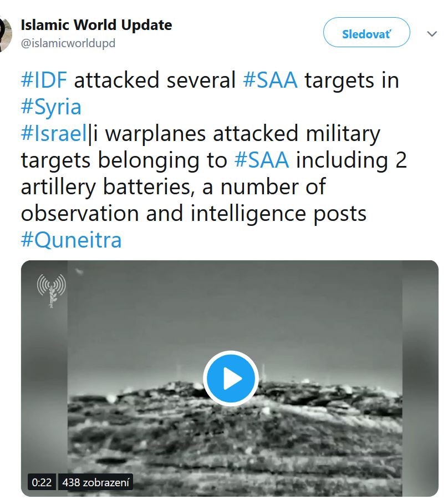The image size is (448, 504).
Task: Open the #Syria hashtag link
Action: 51,106
